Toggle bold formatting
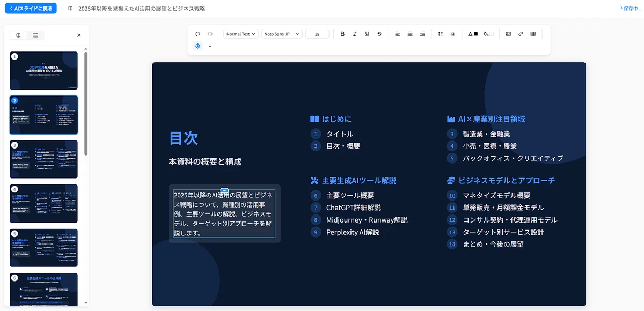Screen dimensions: 644x311 (342, 34)
